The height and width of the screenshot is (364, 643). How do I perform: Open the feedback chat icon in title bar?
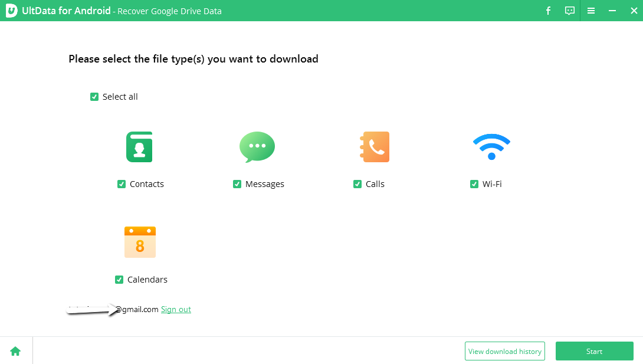pos(569,11)
